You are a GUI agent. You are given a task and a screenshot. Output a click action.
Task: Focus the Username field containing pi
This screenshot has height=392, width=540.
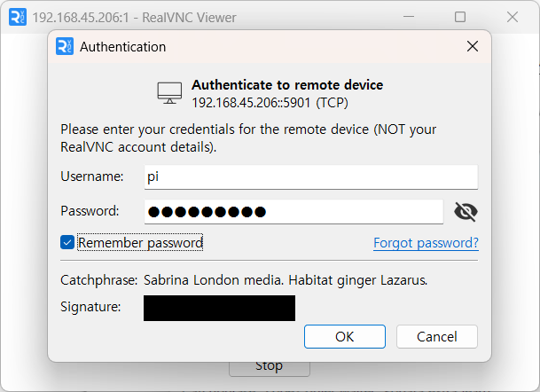(311, 176)
